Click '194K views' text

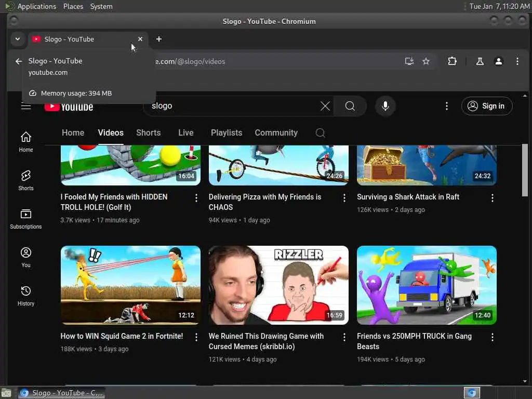[x=373, y=360]
